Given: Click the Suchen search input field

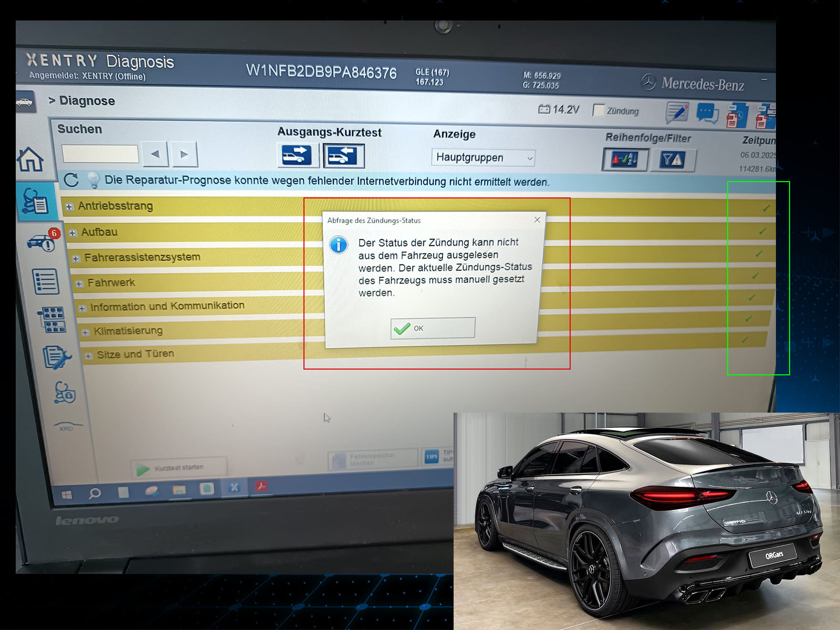Looking at the screenshot, I should point(100,154).
